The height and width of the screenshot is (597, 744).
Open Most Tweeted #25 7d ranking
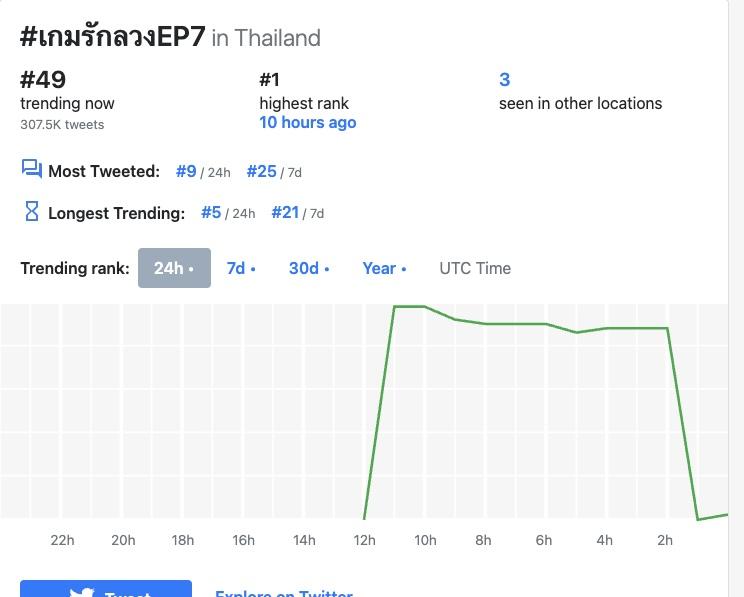click(x=261, y=171)
